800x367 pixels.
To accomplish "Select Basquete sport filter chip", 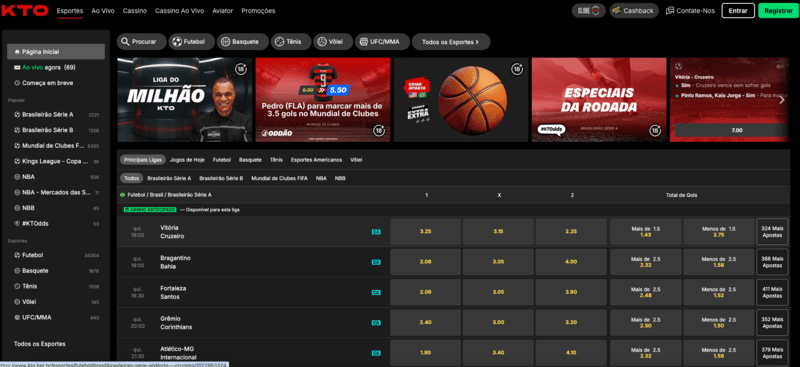I will tap(242, 42).
